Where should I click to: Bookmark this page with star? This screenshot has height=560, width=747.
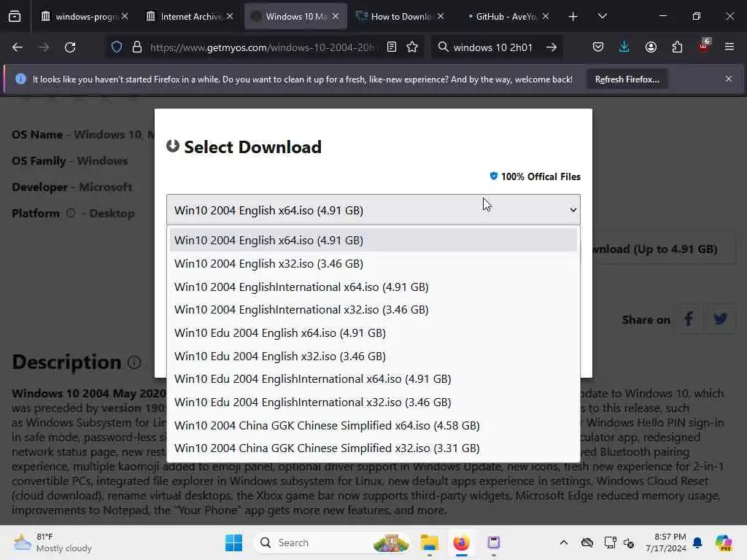(413, 47)
